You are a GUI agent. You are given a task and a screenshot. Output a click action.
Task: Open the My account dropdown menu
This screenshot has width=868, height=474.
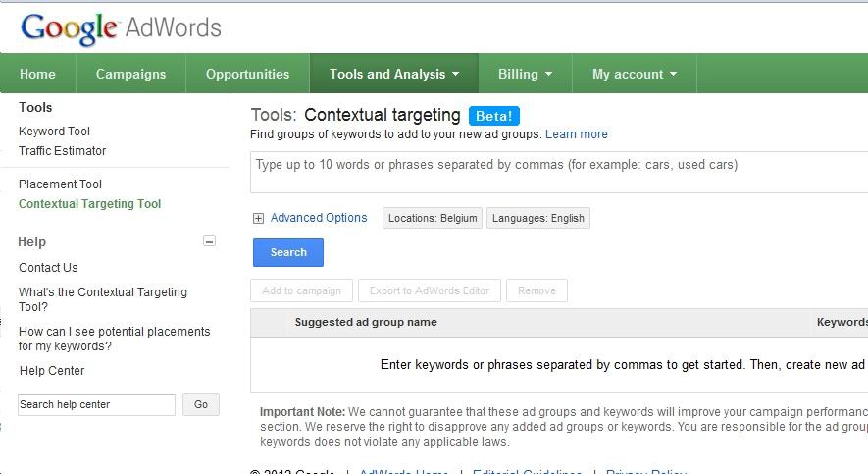pyautogui.click(x=635, y=74)
